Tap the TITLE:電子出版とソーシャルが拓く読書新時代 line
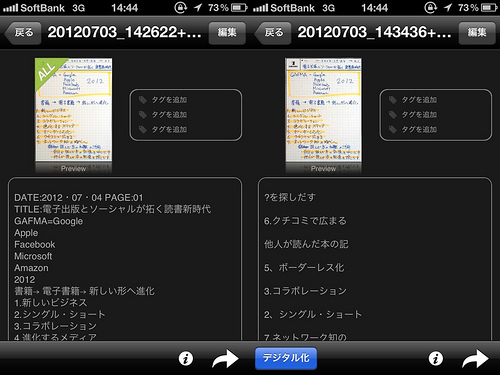Screen dimensions: 500x375 (x=112, y=209)
